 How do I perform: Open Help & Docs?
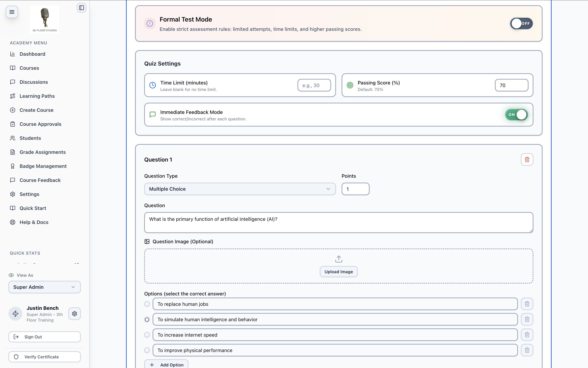[x=34, y=222]
